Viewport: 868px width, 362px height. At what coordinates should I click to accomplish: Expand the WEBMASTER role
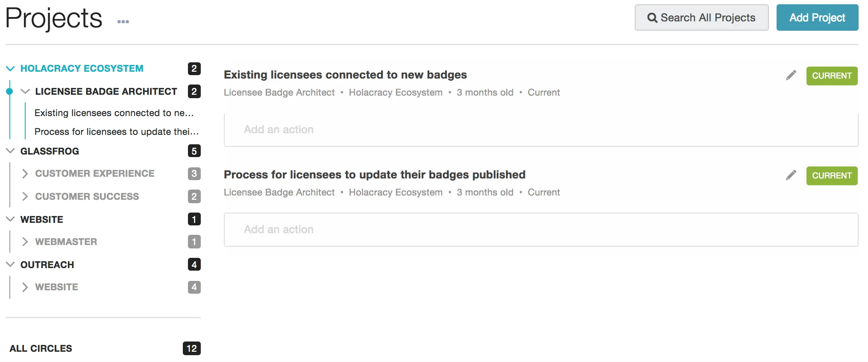pyautogui.click(x=25, y=242)
